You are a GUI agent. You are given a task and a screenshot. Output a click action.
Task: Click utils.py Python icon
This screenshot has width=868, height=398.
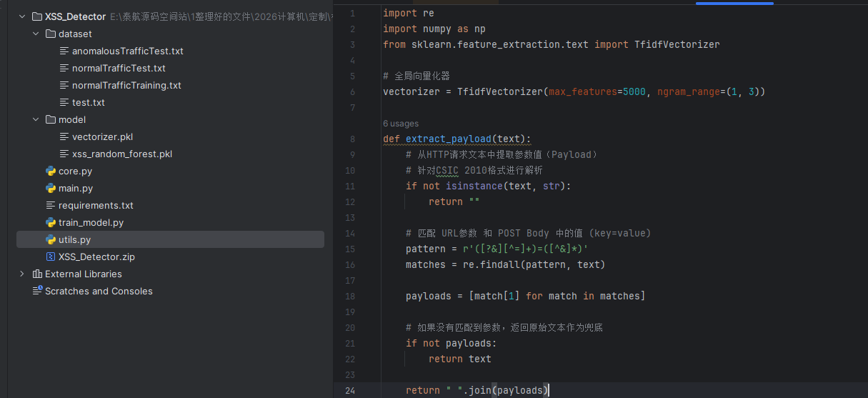(x=51, y=239)
